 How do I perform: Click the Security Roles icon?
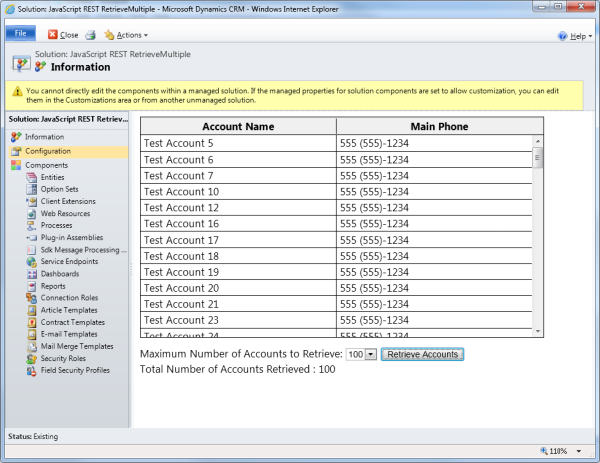coord(31,358)
